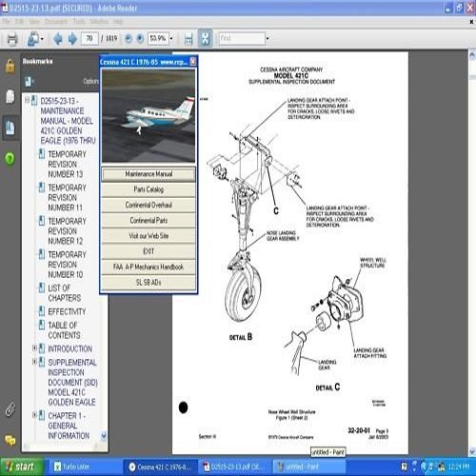
Task: Click the Windows start button
Action: point(21,466)
